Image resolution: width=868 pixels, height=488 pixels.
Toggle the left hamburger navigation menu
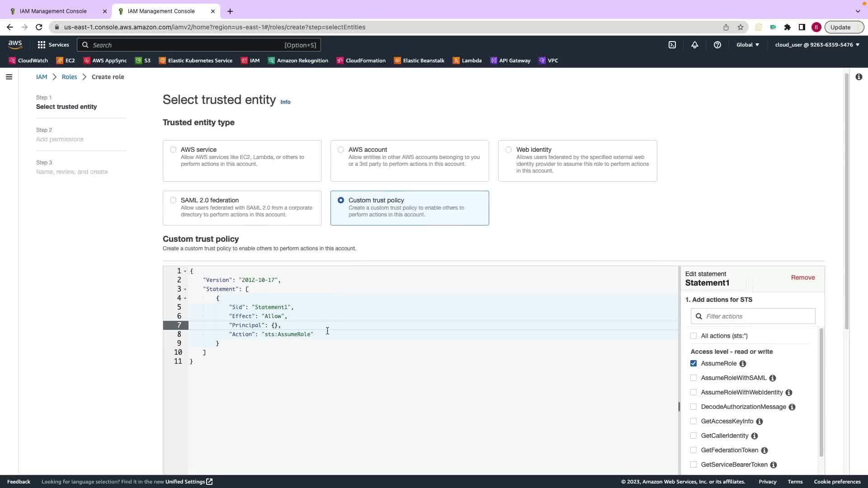[x=9, y=77]
